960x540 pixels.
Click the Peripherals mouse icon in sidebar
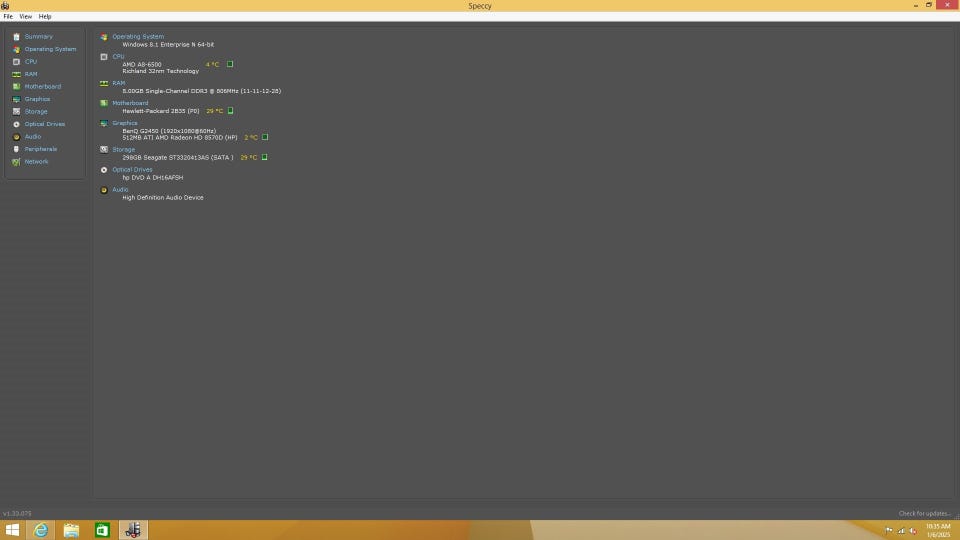click(x=17, y=149)
